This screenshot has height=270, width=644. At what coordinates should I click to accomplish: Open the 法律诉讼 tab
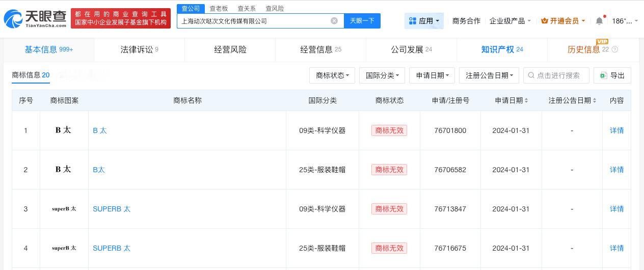click(x=139, y=49)
